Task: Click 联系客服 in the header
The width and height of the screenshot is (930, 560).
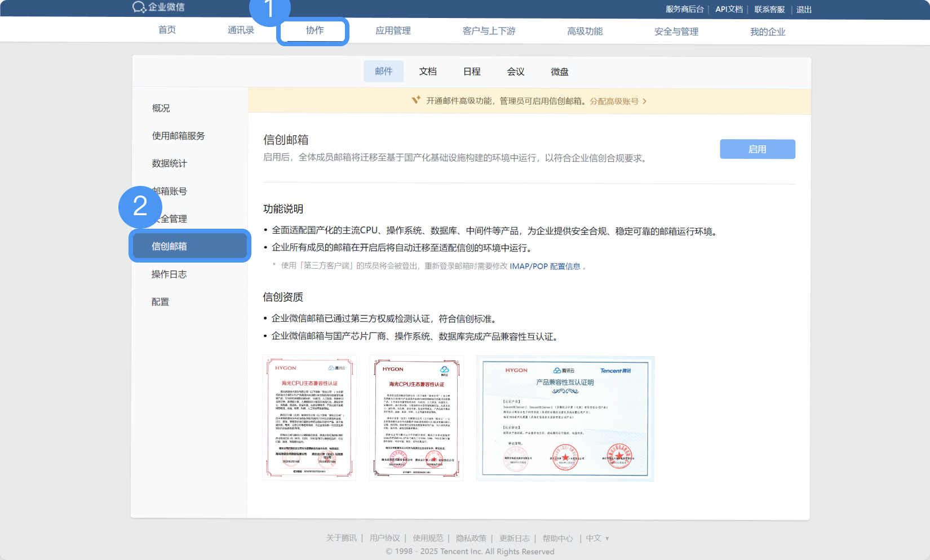Action: point(769,10)
